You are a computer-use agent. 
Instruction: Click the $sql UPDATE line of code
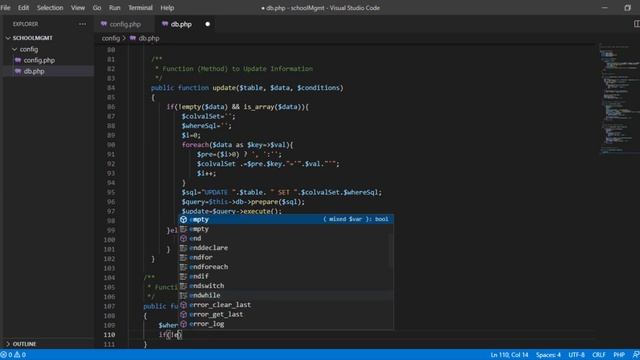tap(282, 192)
